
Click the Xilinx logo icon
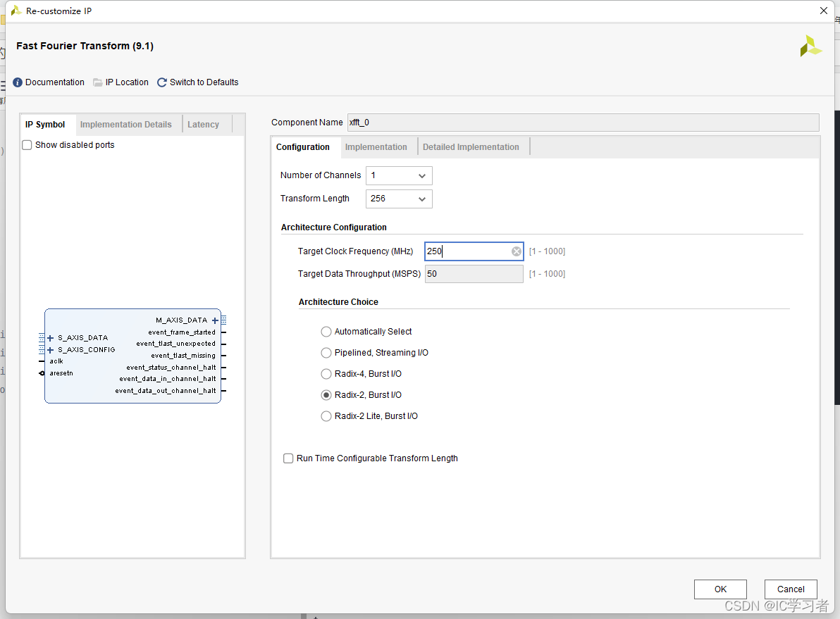(x=810, y=46)
